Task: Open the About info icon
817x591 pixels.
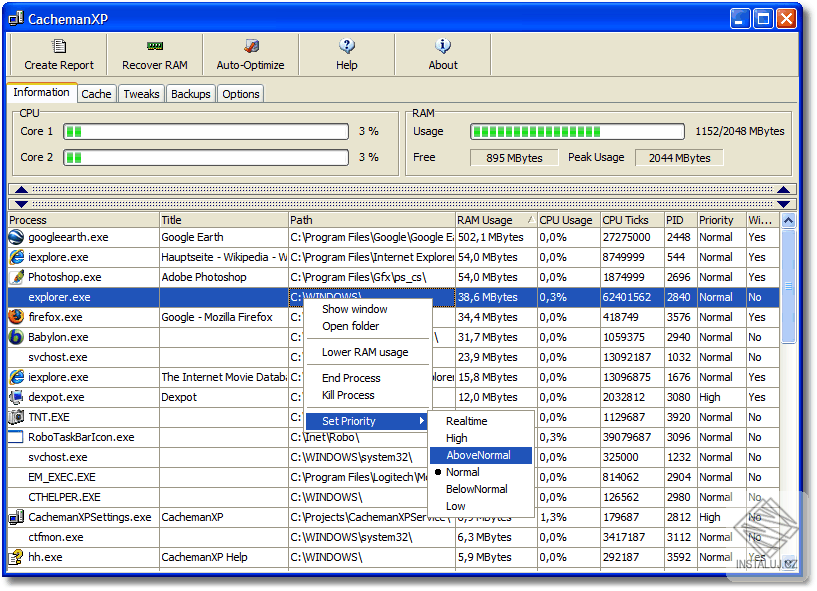Action: [x=443, y=47]
